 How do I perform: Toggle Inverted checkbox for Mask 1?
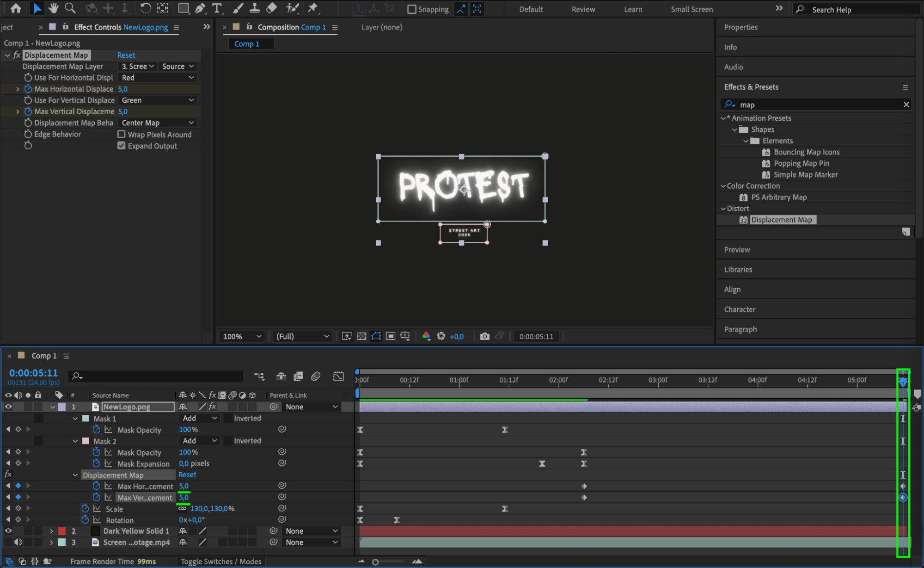tap(228, 418)
